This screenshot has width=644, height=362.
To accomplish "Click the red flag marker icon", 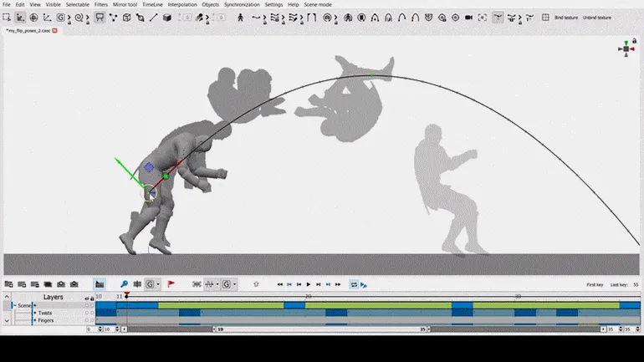I will click(171, 284).
